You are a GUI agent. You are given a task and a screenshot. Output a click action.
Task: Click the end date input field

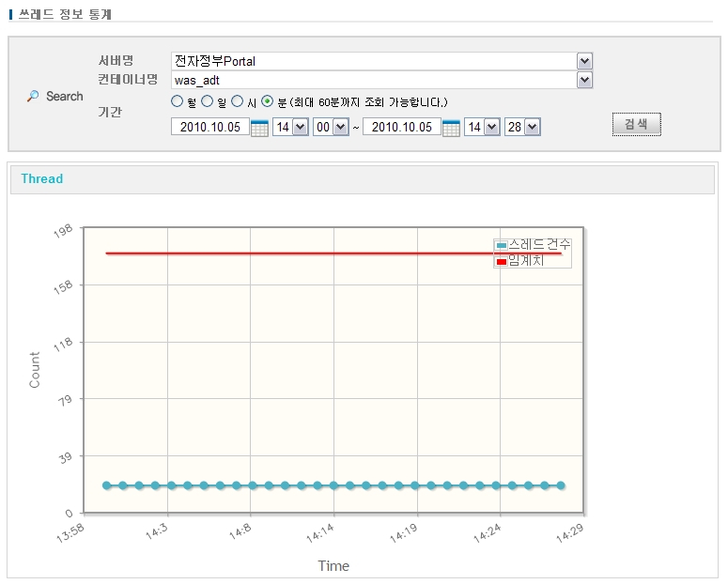click(x=401, y=127)
